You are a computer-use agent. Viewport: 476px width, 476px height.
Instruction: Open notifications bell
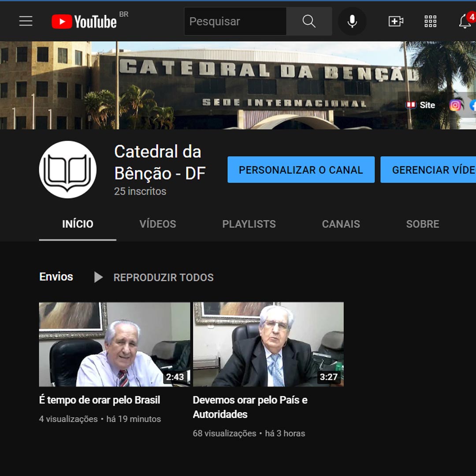tap(465, 22)
